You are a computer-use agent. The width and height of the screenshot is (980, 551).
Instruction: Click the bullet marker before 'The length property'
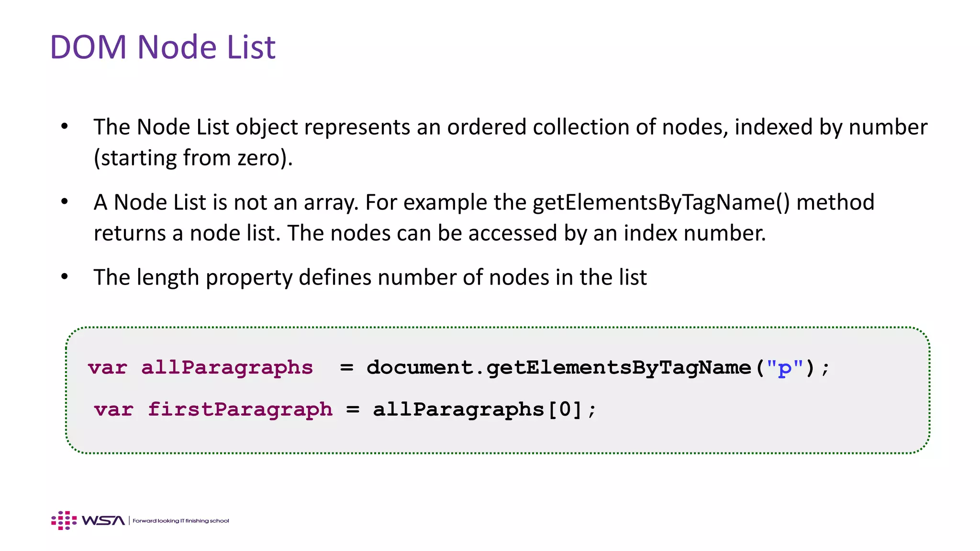65,277
